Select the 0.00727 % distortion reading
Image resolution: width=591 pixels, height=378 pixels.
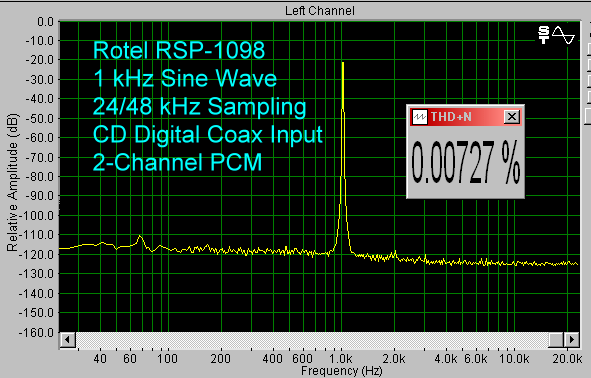click(x=465, y=162)
